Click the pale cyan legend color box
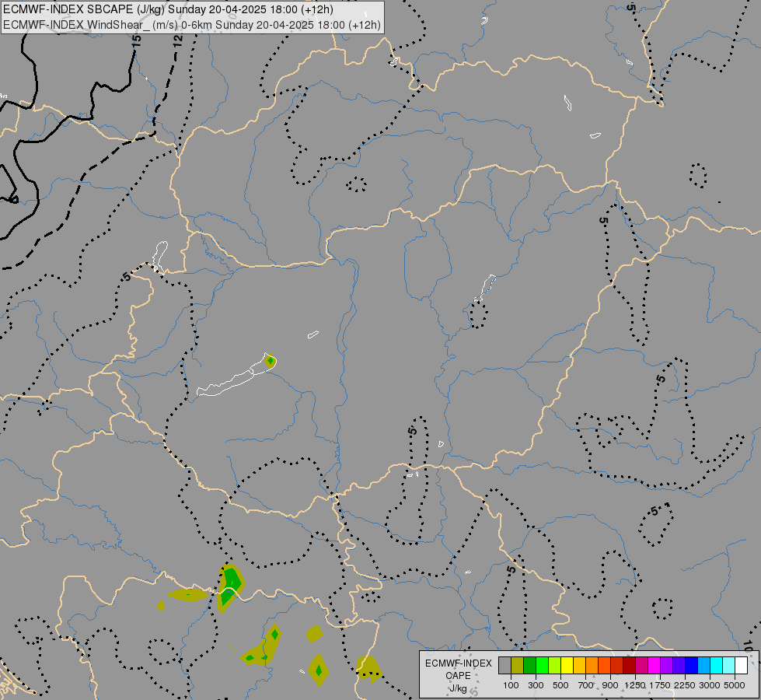Screen dimensions: 761x700 point(728,666)
